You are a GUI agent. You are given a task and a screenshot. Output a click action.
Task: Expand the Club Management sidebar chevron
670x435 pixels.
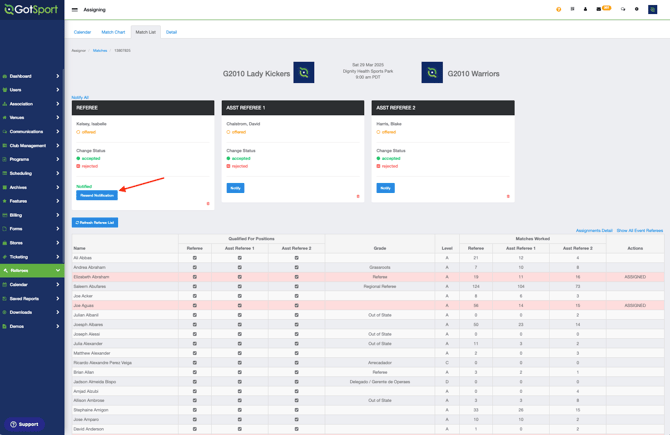click(x=58, y=145)
